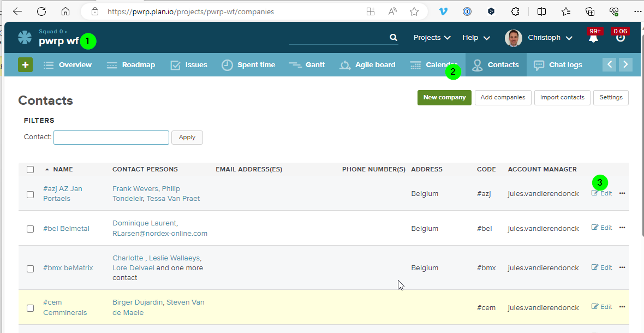This screenshot has height=333, width=644.
Task: Check the #bmx beMatrix row checkbox
Action: point(31,269)
